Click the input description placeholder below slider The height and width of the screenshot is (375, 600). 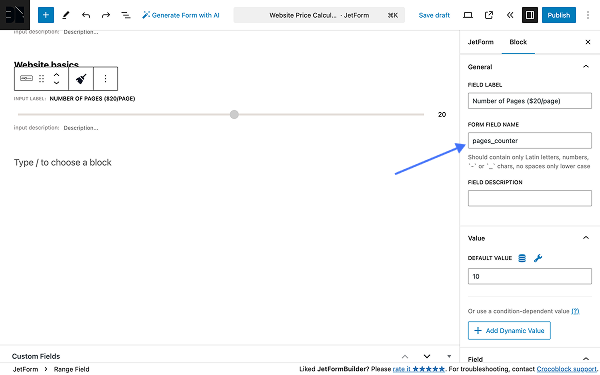point(81,128)
